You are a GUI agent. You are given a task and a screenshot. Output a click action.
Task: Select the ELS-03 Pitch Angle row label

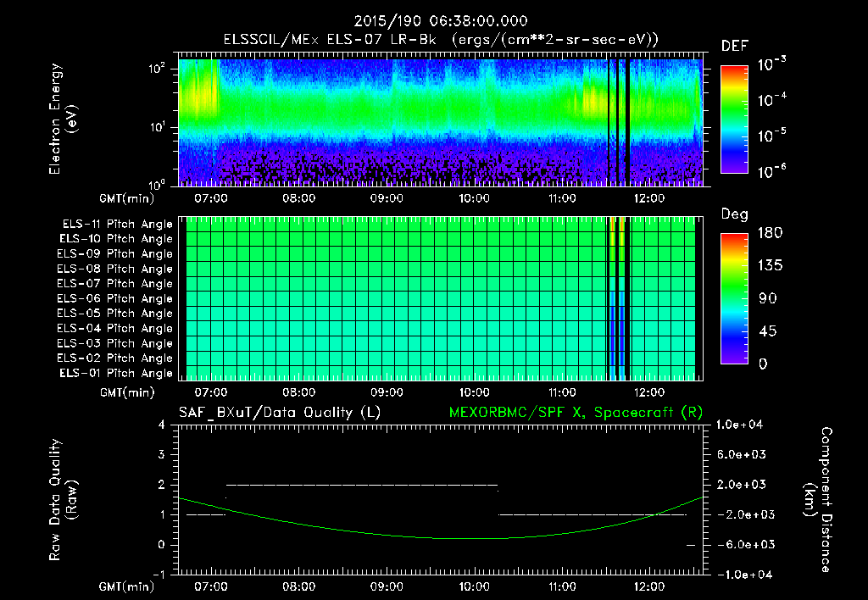pyautogui.click(x=115, y=343)
